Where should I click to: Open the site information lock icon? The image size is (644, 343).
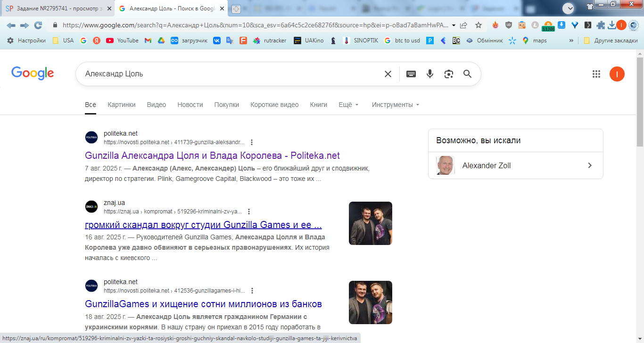(55, 25)
